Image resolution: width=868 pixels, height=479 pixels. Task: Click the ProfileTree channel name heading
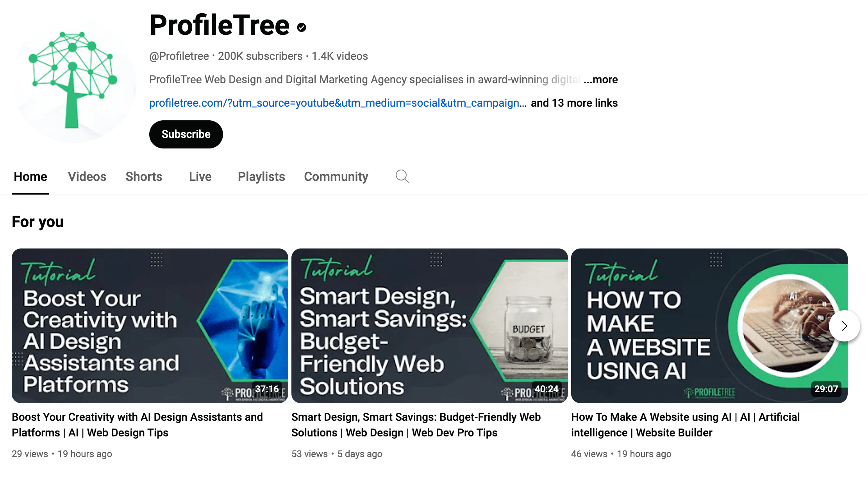(x=220, y=25)
